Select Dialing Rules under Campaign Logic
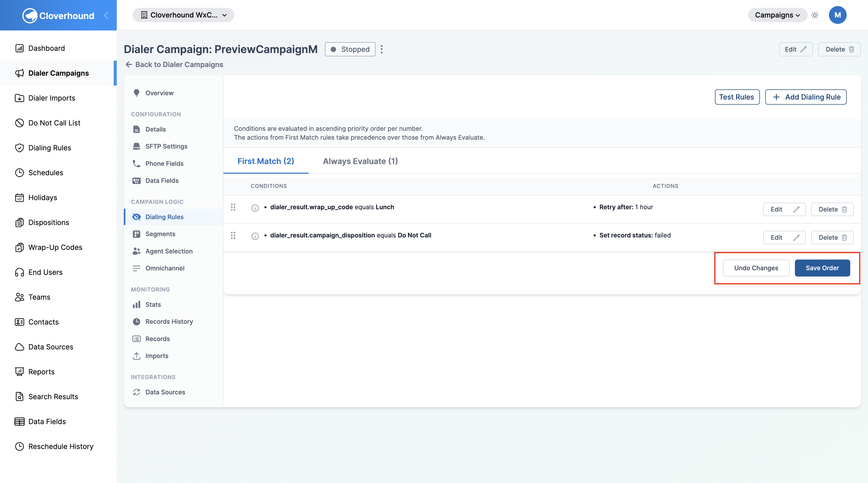The width and height of the screenshot is (868, 483). point(174,217)
